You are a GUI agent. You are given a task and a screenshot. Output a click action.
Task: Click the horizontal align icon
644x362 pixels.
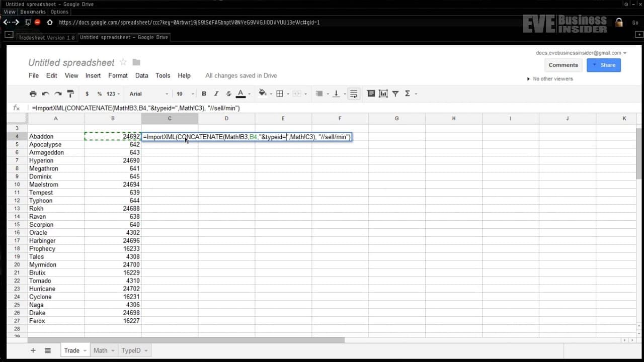(318, 94)
